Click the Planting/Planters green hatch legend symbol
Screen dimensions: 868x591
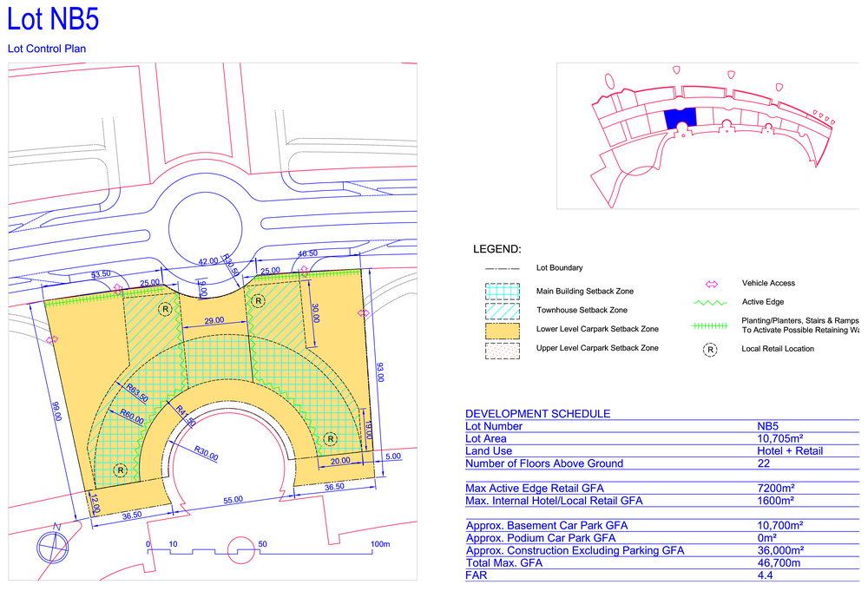coord(711,325)
